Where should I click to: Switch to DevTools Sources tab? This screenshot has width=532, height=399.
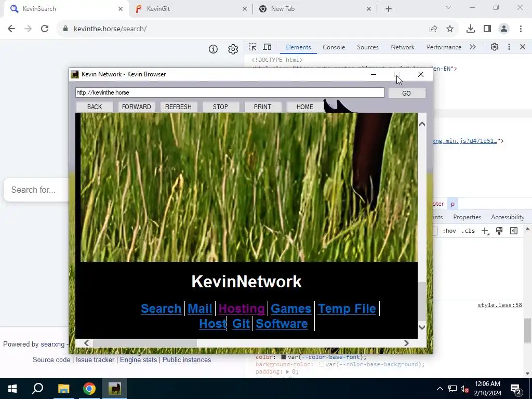(x=368, y=47)
